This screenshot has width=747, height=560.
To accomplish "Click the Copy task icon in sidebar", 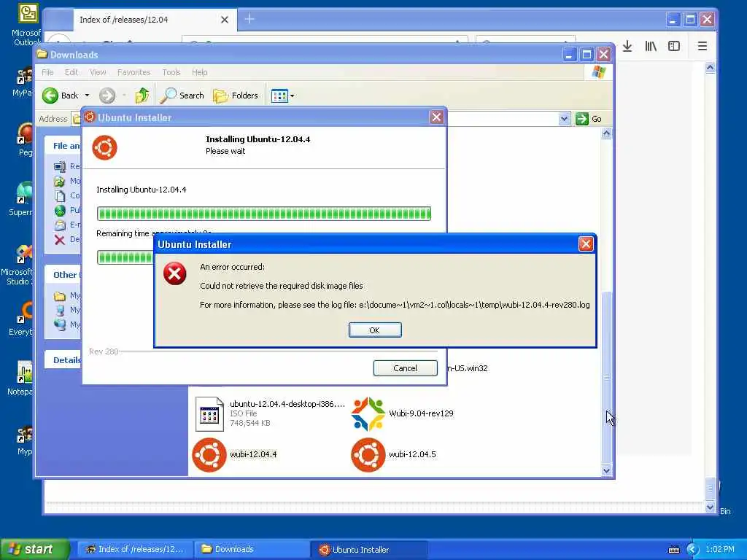I will click(60, 195).
